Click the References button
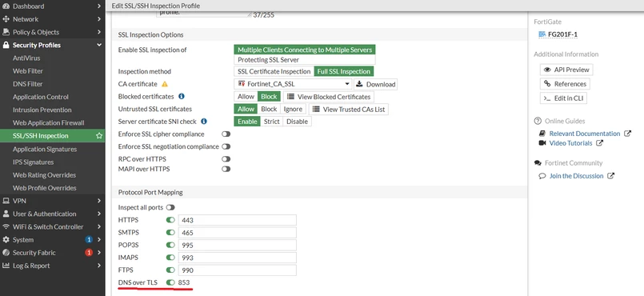 (565, 84)
